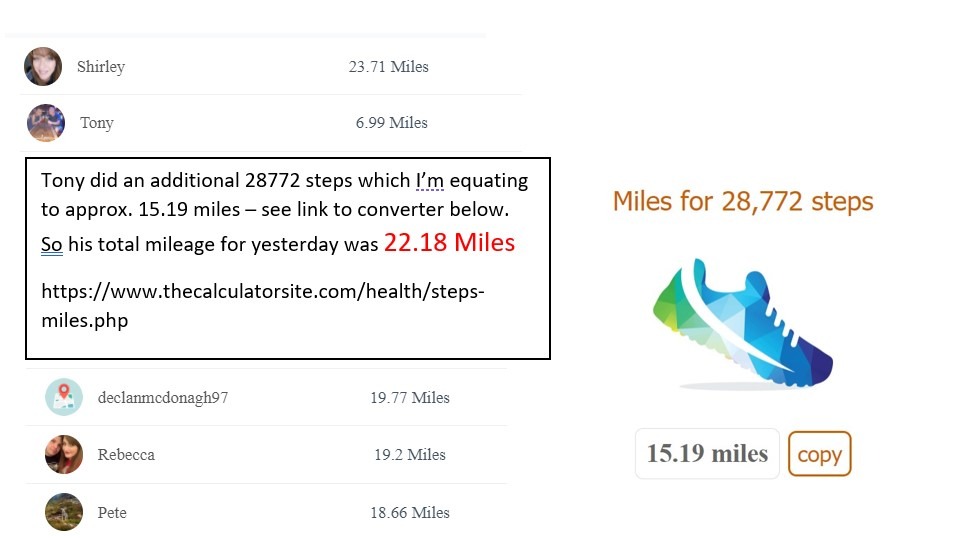Click Tony's 6.99 Miles value
Viewport: 978px width, 538px height.
tap(391, 123)
